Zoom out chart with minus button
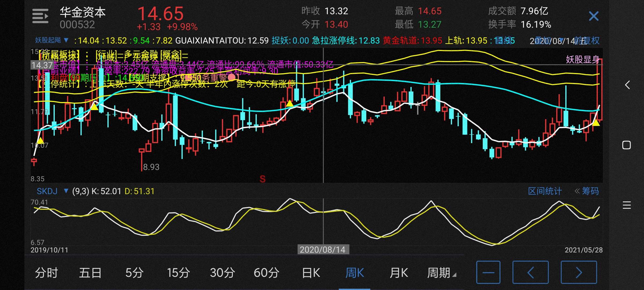This screenshot has width=644, height=290. tap(488, 272)
